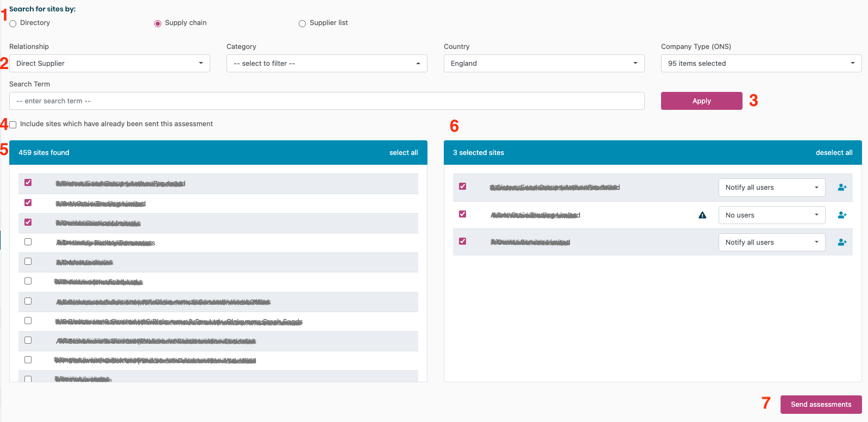Select the Directory radio option

point(13,23)
